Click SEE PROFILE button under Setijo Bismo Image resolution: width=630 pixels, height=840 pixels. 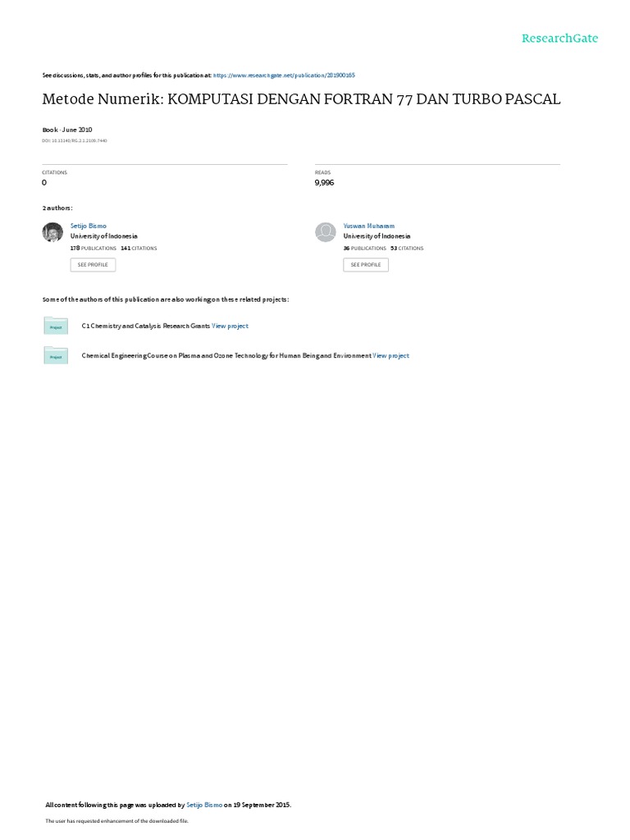coord(93,265)
